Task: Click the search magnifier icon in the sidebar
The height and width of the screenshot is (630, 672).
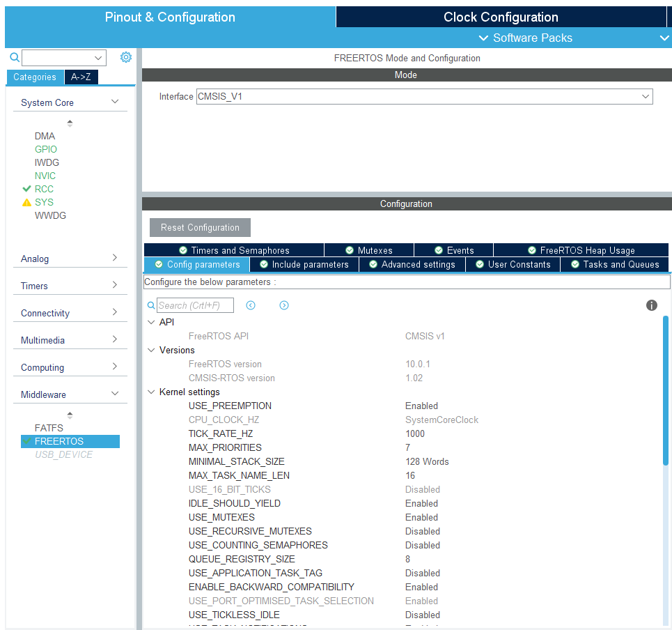Action: 15,57
